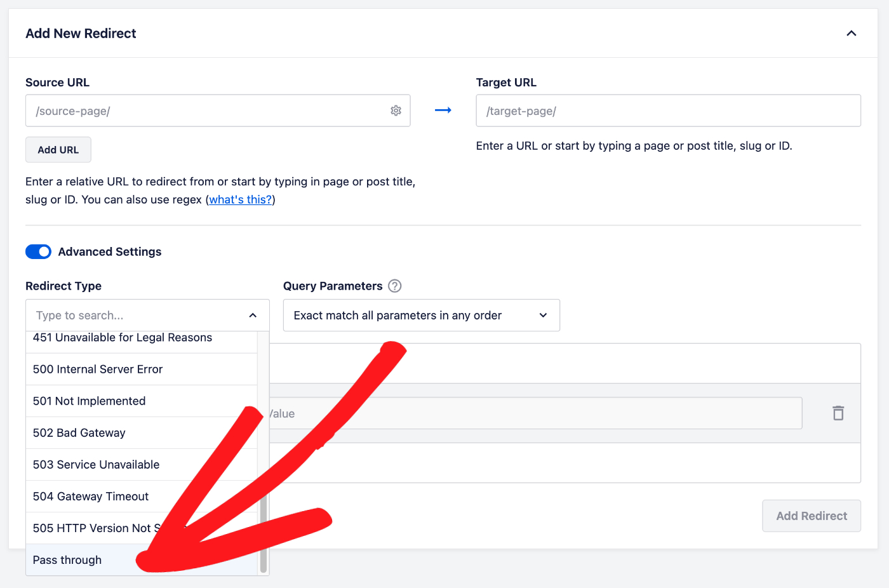889x588 pixels.
Task: Click the Add URL button
Action: tap(58, 149)
